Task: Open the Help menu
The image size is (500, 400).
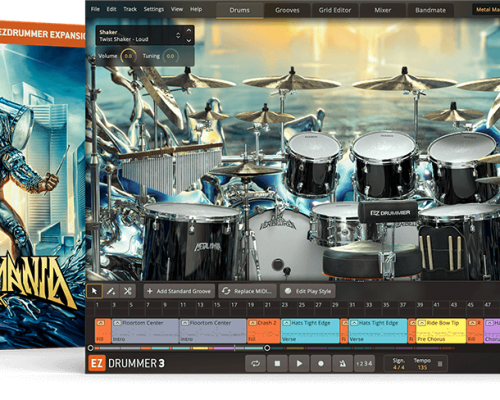Action: coord(196,9)
